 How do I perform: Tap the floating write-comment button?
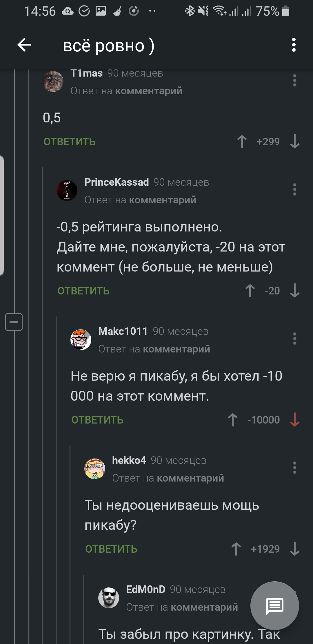[x=274, y=606]
